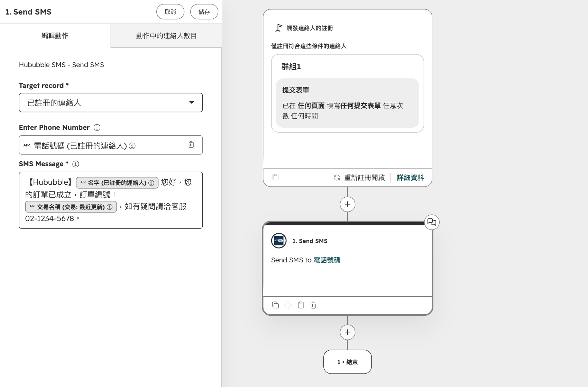The image size is (588, 387).
Task: Duplicate the Send SMS action
Action: (x=275, y=305)
